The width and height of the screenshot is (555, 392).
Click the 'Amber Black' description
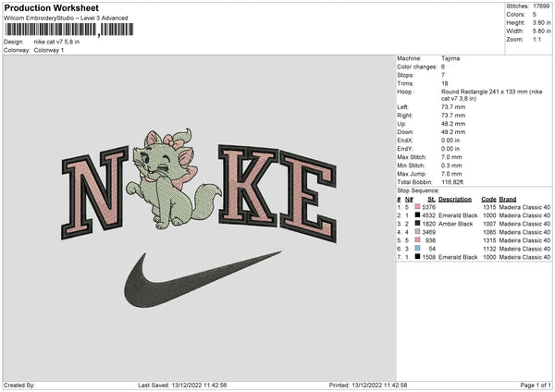(455, 224)
